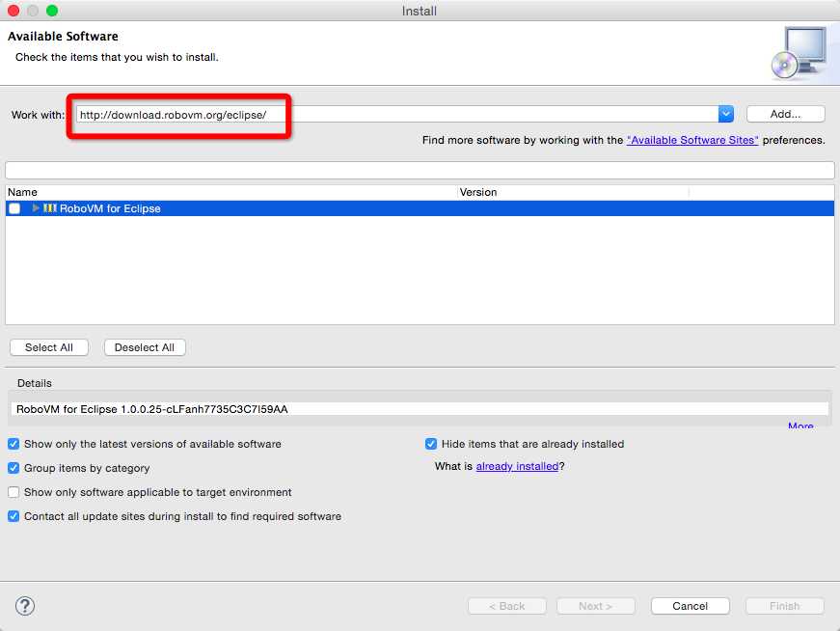
Task: Open Available Software Sites preferences link
Action: 692,140
